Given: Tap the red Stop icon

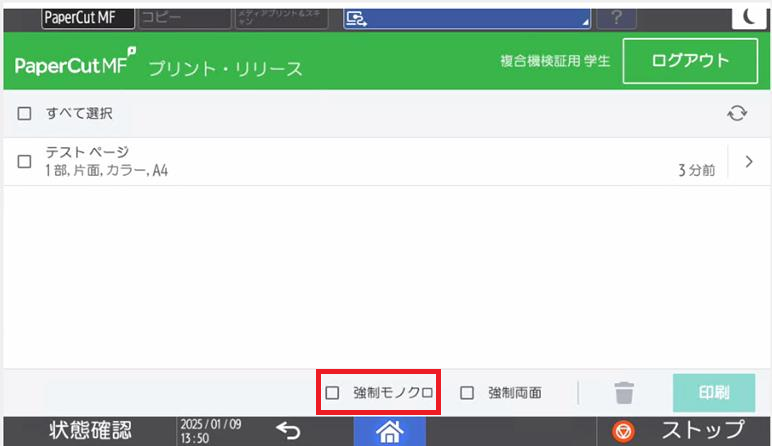Looking at the screenshot, I should click(x=623, y=432).
